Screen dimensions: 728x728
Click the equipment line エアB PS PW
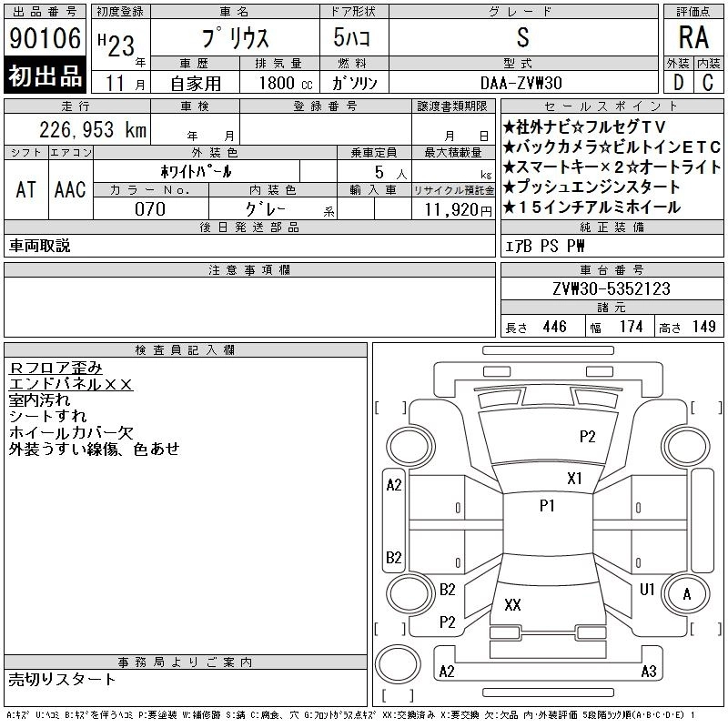[x=544, y=246]
